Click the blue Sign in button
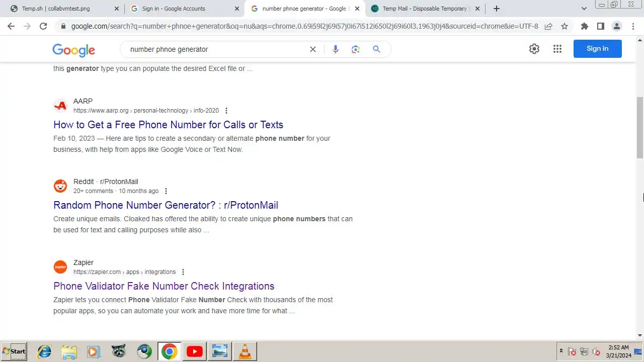The image size is (644, 362). pyautogui.click(x=597, y=49)
